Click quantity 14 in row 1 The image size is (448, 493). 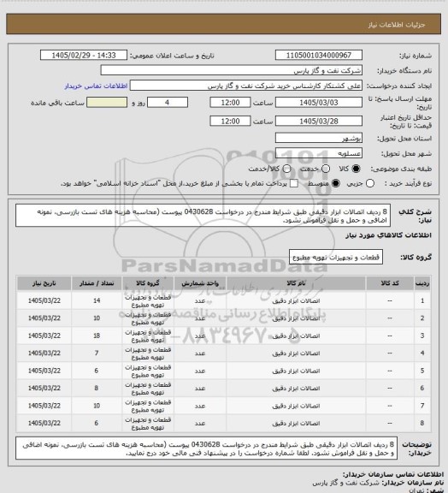click(97, 301)
